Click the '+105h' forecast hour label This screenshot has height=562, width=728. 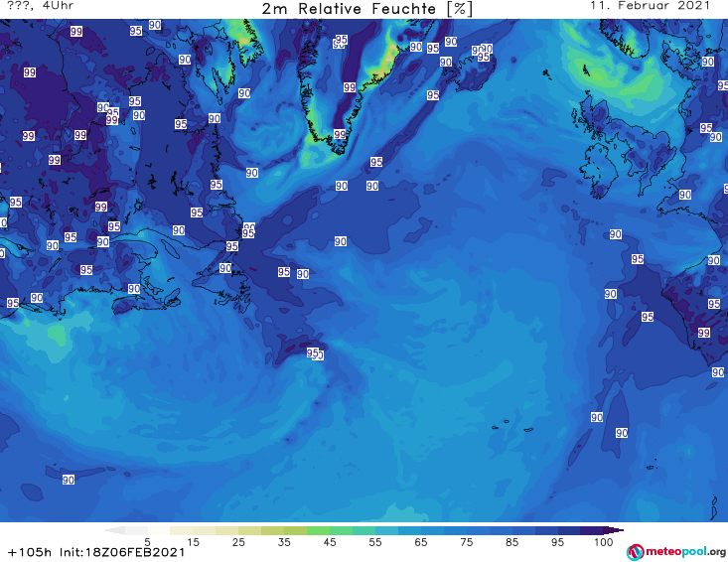click(x=30, y=552)
